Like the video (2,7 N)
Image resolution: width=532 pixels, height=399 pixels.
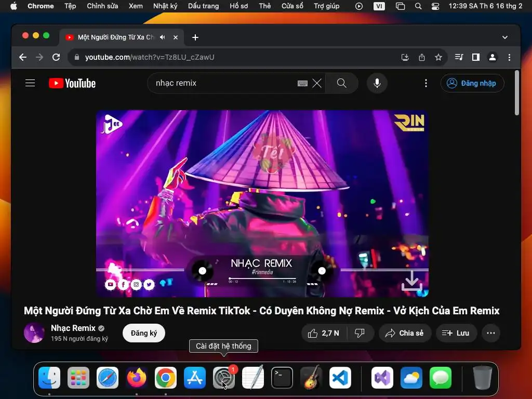[x=323, y=333]
